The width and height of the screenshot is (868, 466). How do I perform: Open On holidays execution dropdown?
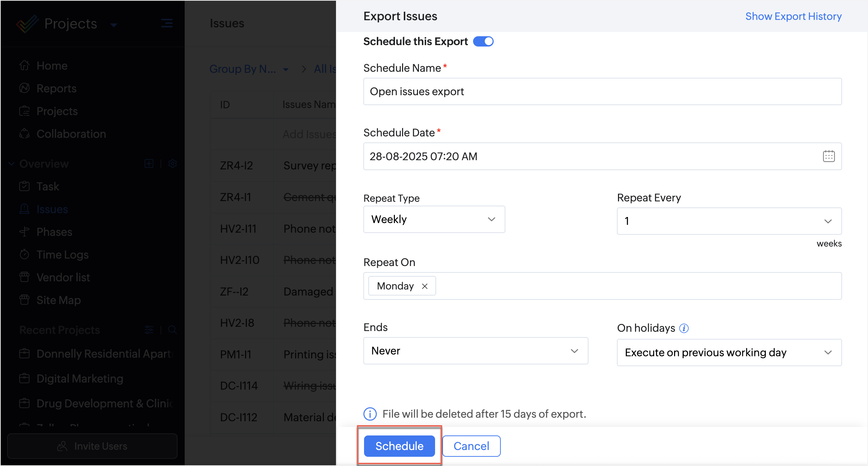(x=729, y=353)
